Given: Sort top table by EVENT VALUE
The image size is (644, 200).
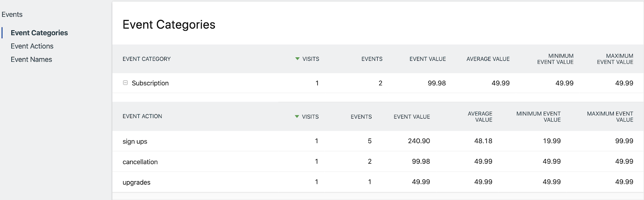Looking at the screenshot, I should [427, 59].
